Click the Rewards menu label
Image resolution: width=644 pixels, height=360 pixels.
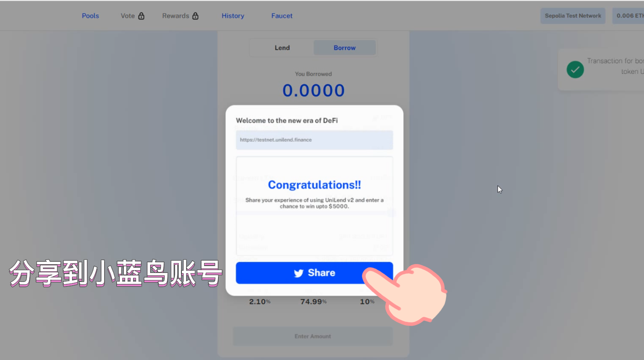tap(175, 16)
